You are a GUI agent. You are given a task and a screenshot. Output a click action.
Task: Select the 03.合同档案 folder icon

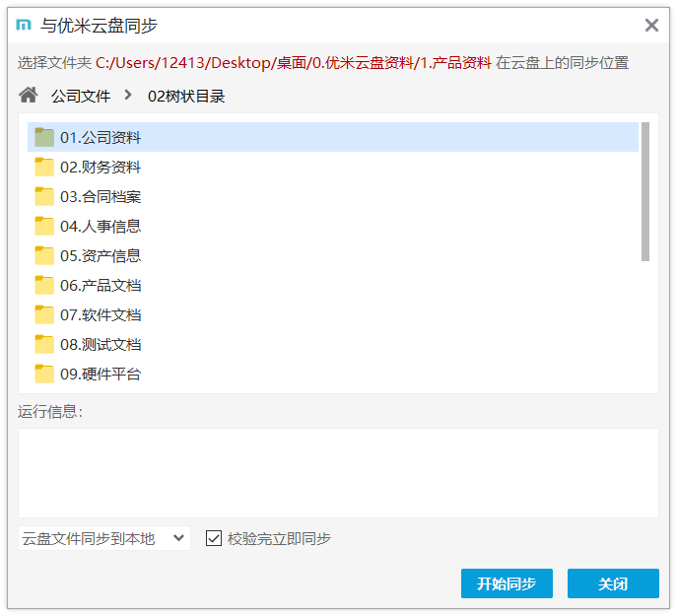[44, 196]
